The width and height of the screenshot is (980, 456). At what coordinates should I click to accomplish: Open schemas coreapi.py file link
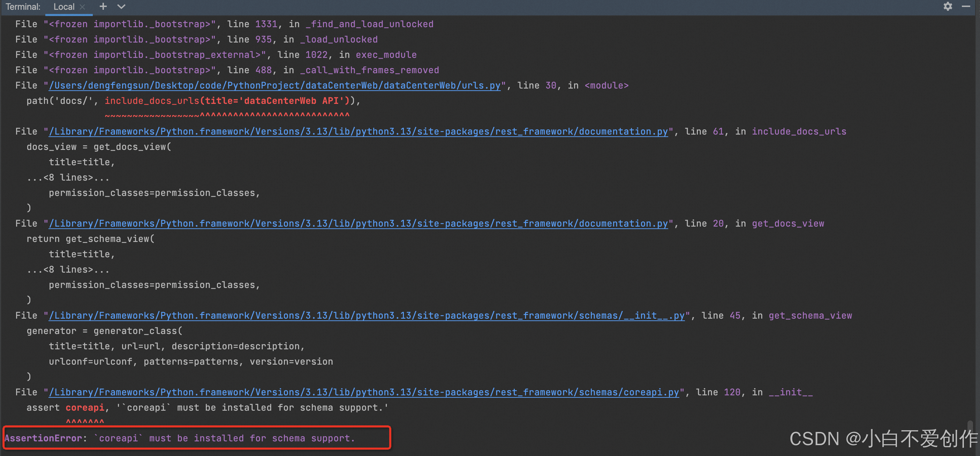coord(363,393)
